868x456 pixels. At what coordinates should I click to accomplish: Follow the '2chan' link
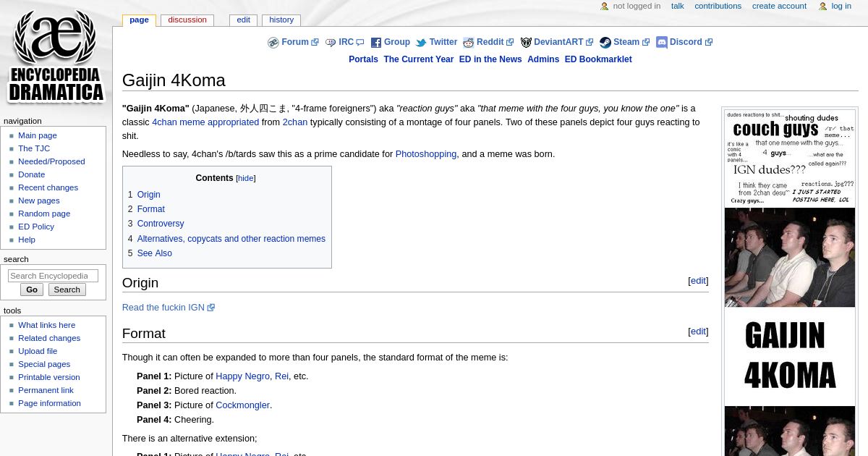click(x=295, y=122)
